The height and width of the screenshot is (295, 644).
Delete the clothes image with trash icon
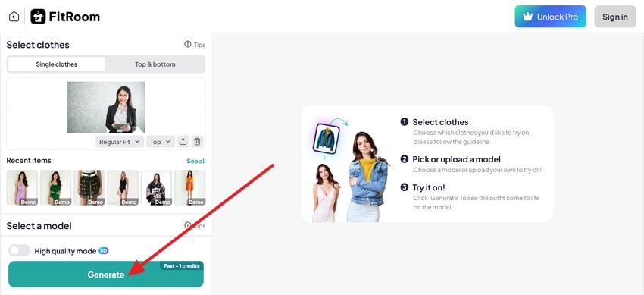(197, 142)
